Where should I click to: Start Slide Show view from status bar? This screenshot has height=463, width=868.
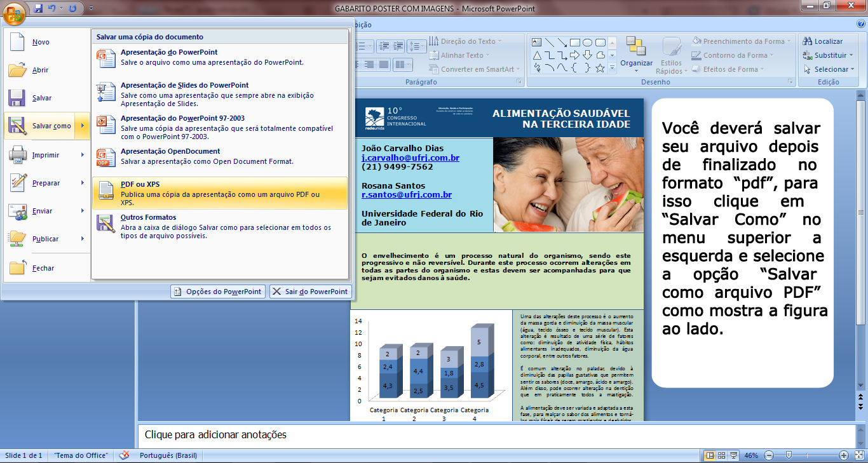click(x=733, y=455)
